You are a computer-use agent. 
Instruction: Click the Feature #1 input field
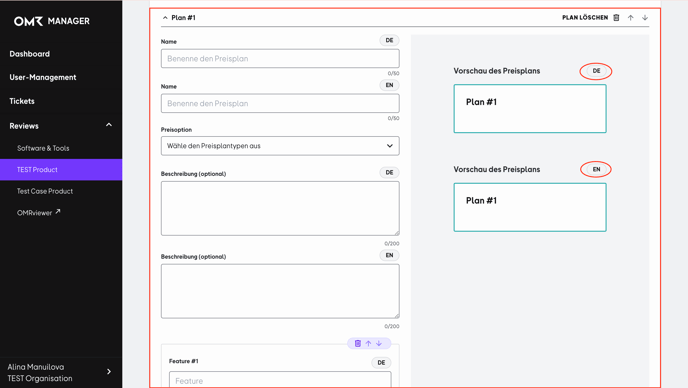click(280, 380)
